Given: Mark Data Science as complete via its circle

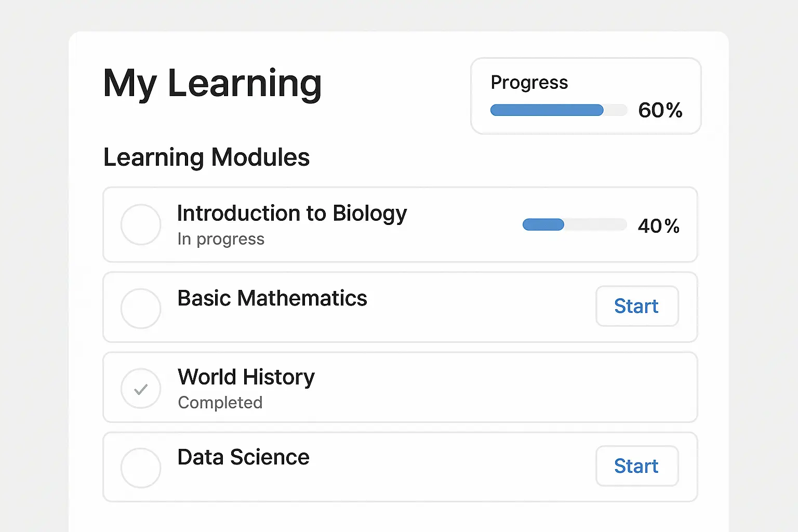Looking at the screenshot, I should pyautogui.click(x=141, y=468).
